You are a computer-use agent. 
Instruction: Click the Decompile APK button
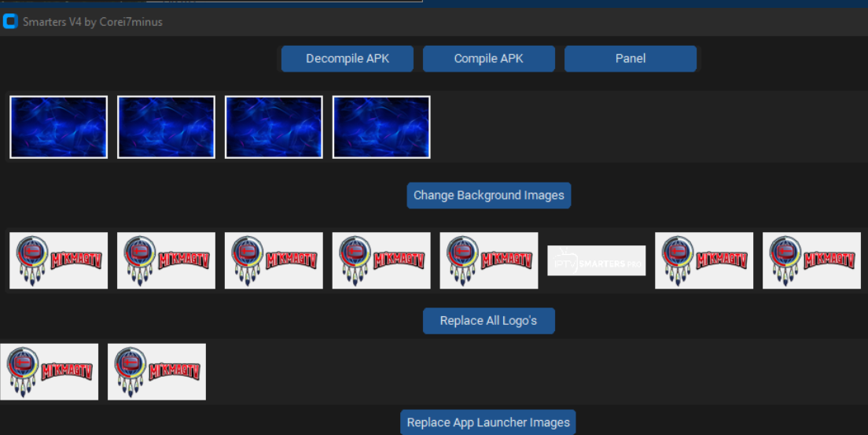[x=347, y=59]
